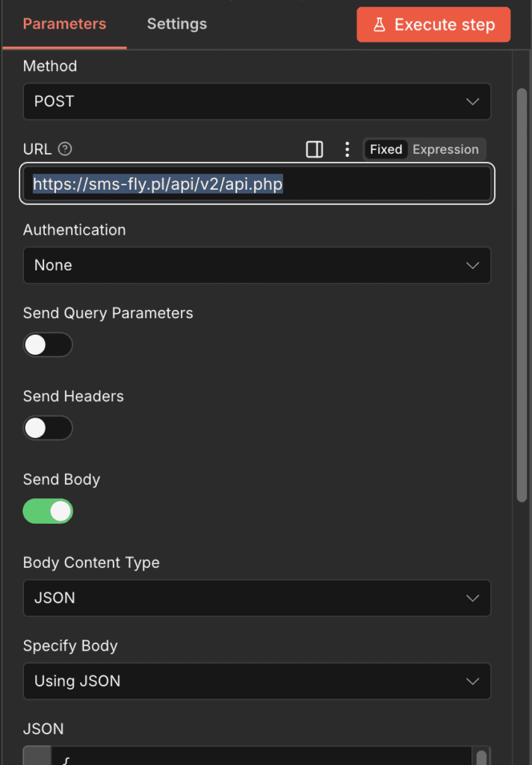The height and width of the screenshot is (765, 532).
Task: Turn on the Send Headers switch
Action: point(48,428)
